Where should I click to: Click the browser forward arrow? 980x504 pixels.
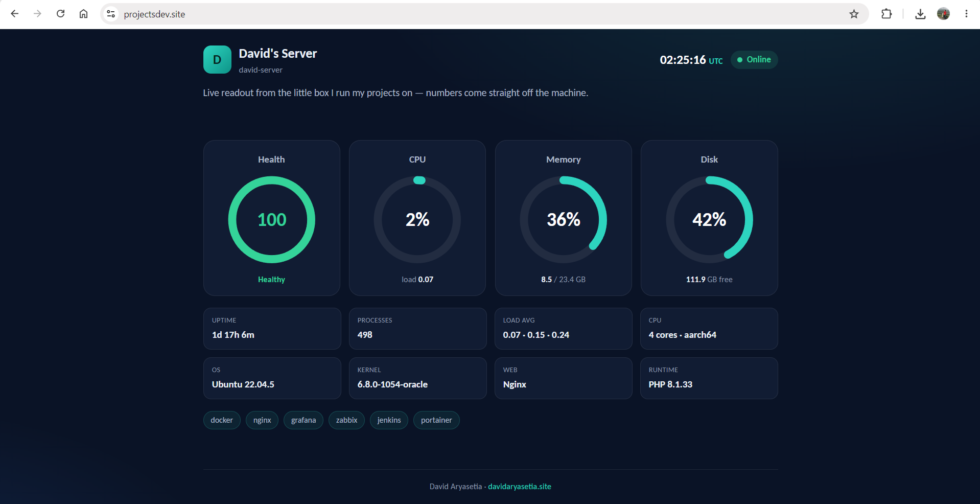37,14
